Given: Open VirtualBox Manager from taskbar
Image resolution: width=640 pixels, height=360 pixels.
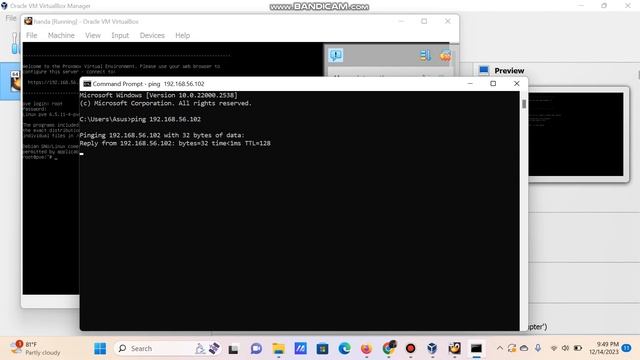Looking at the screenshot, I should pos(432,349).
